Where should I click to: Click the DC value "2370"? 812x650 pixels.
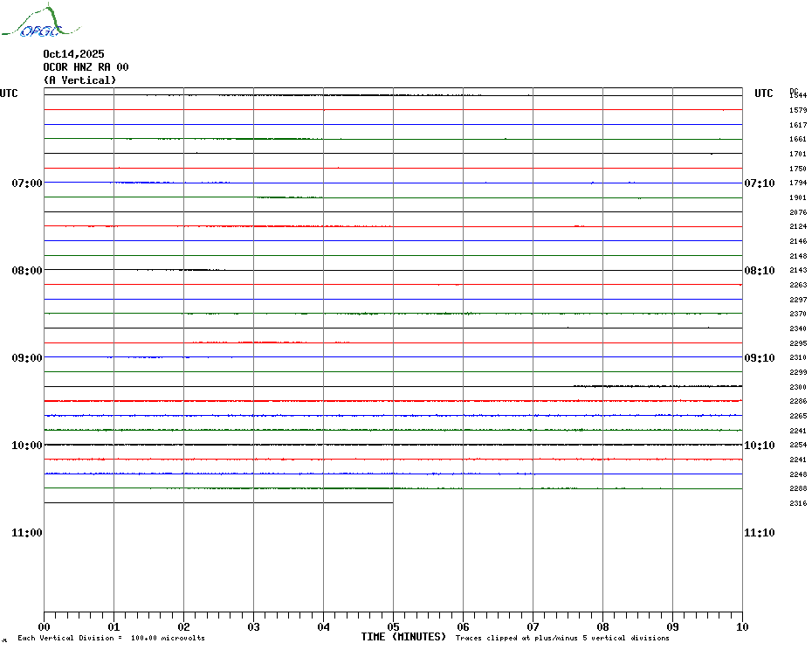(798, 315)
